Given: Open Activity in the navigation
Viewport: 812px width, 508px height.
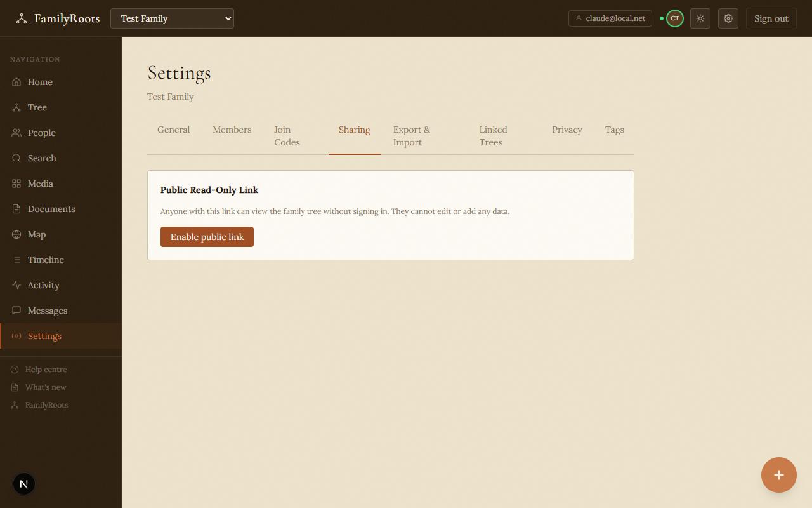Looking at the screenshot, I should click(x=44, y=285).
